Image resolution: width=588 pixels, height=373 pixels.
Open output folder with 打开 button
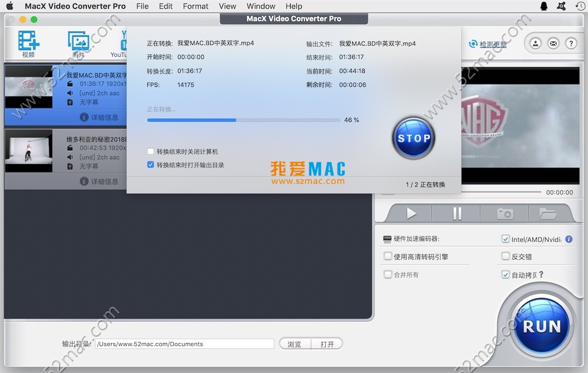327,344
